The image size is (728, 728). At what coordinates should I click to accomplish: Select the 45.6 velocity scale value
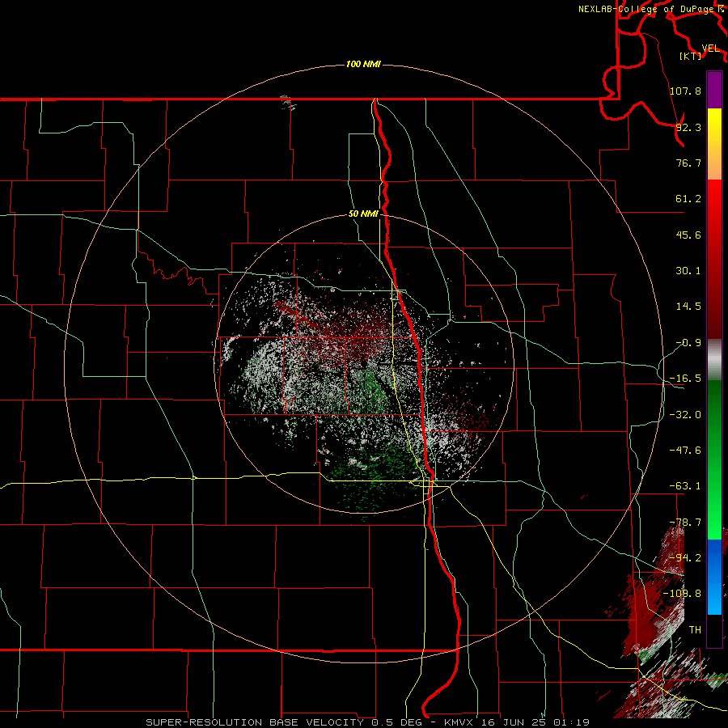(x=688, y=235)
